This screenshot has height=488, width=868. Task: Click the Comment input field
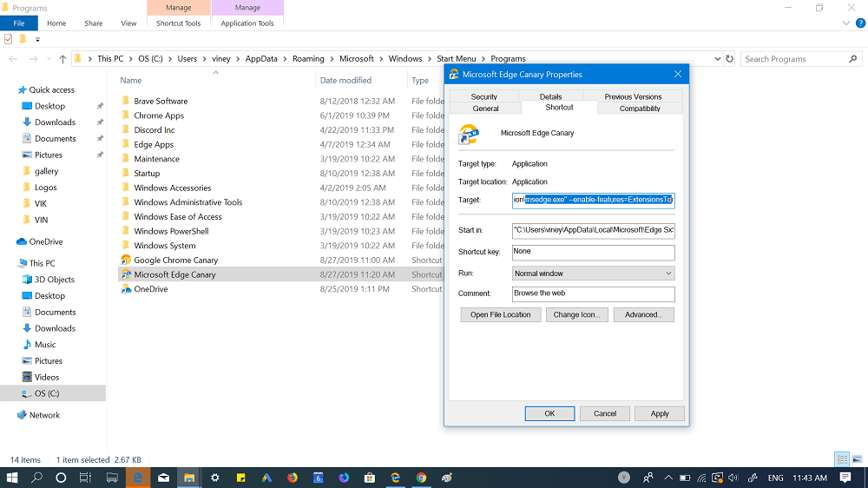(594, 293)
